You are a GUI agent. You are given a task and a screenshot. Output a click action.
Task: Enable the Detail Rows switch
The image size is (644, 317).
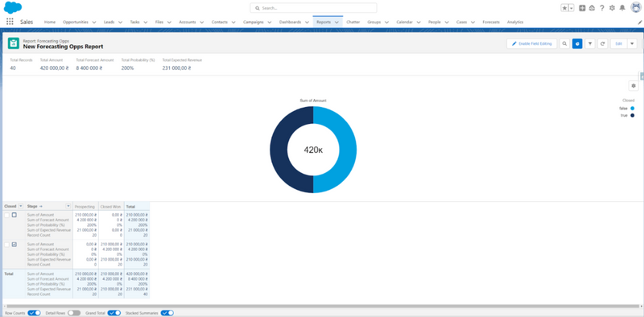coord(74,313)
